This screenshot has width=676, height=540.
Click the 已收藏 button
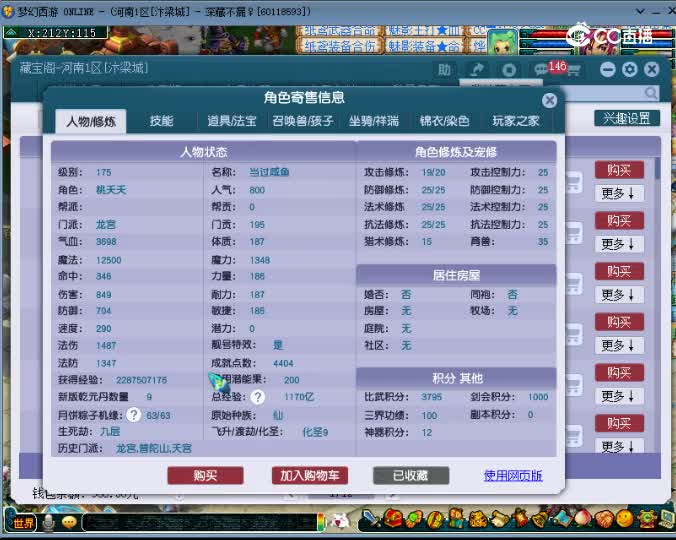[x=410, y=476]
